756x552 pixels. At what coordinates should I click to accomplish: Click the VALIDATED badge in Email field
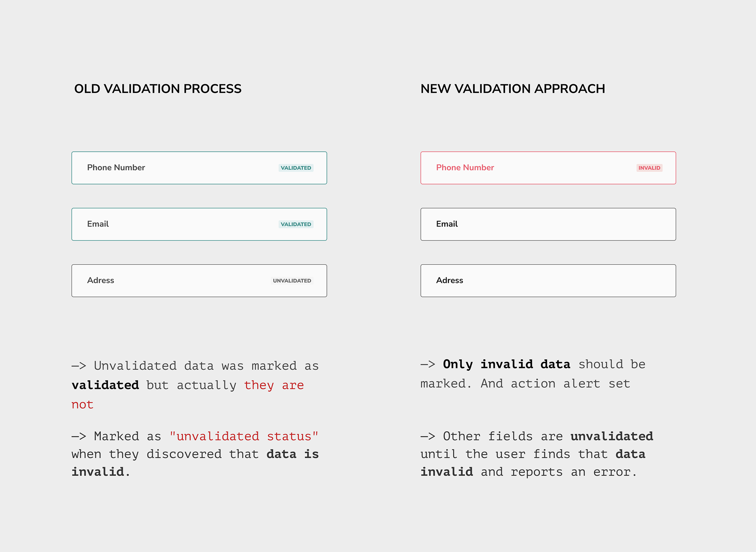coord(296,224)
